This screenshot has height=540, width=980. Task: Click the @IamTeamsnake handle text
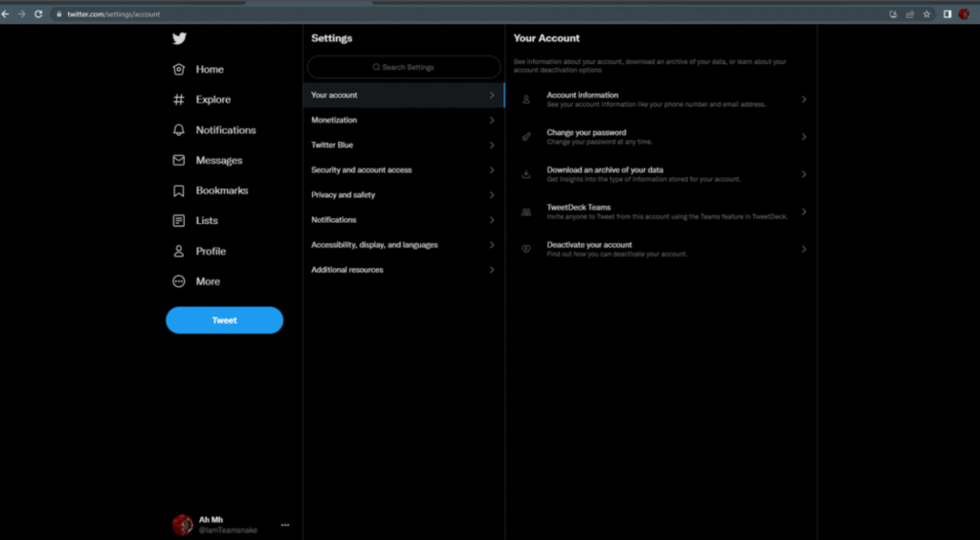tap(228, 530)
